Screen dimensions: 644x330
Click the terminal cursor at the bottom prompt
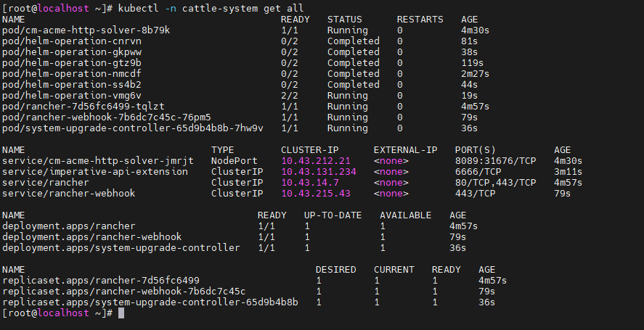(x=121, y=313)
